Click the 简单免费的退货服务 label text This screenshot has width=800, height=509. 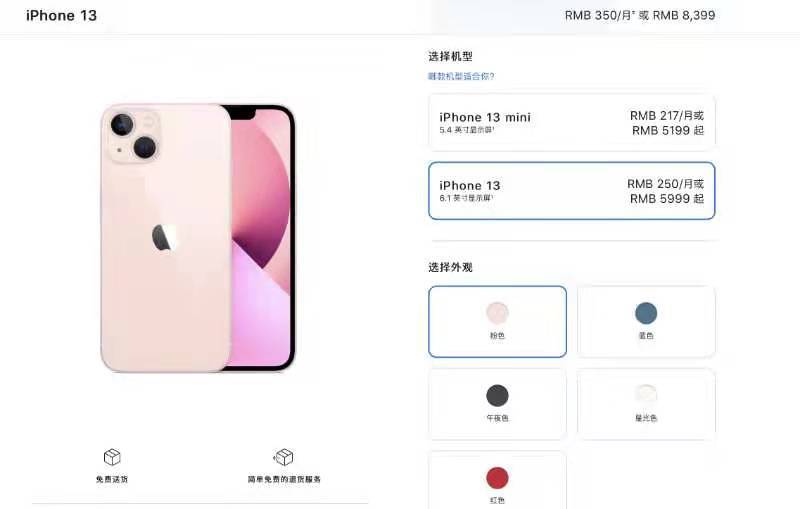284,479
